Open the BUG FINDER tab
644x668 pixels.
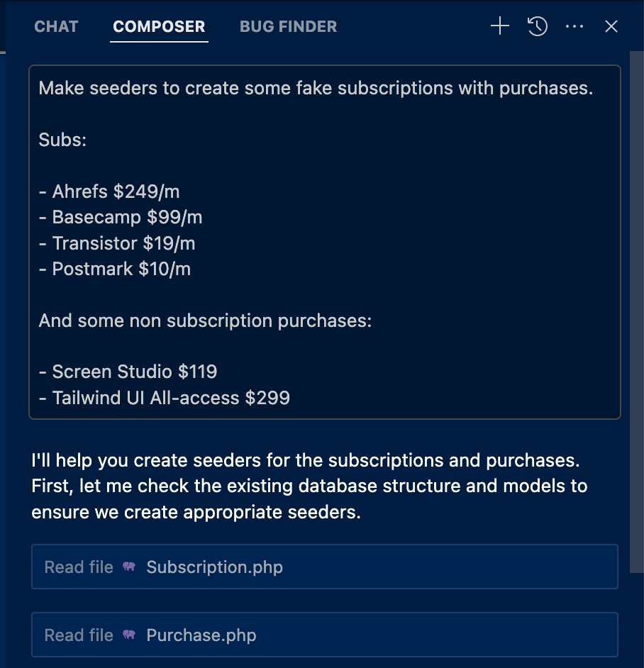[x=288, y=27]
